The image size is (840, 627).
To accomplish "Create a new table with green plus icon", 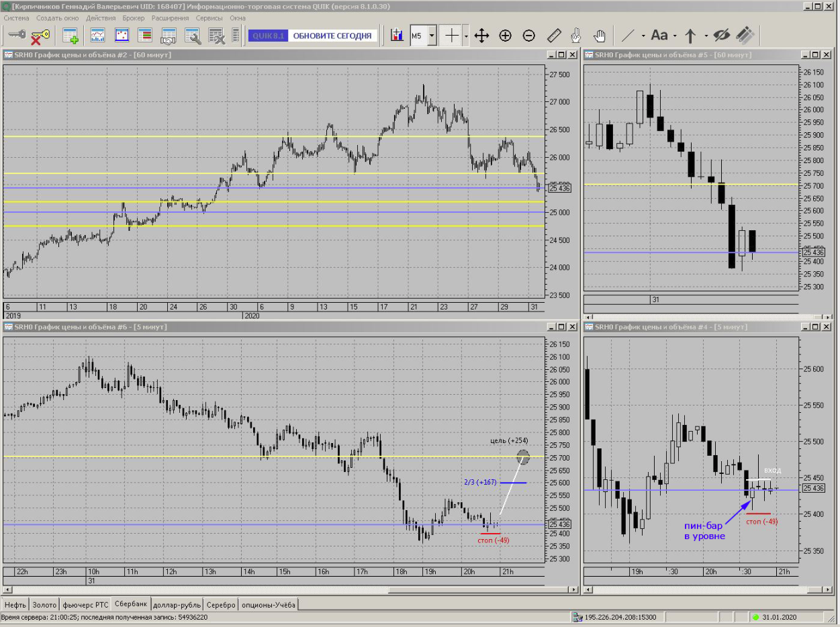I will pos(71,36).
